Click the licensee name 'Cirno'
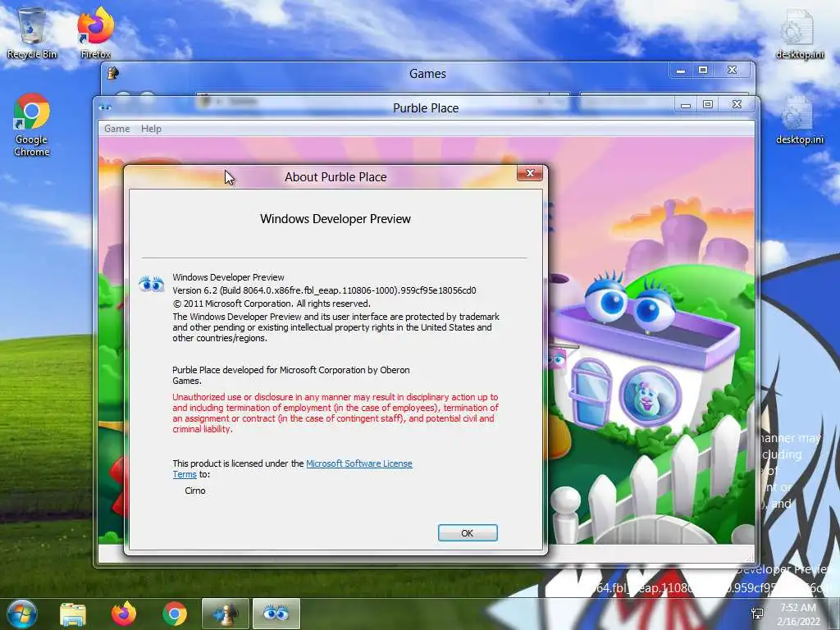 click(195, 491)
